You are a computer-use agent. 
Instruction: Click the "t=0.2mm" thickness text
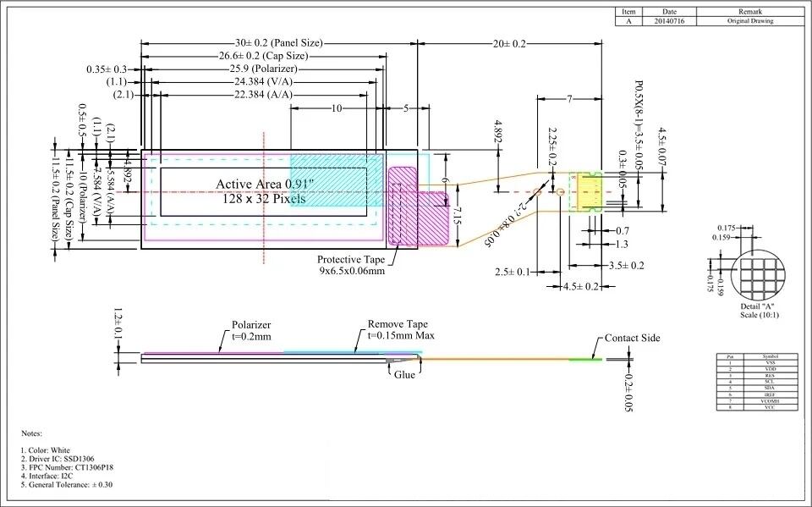click(251, 336)
